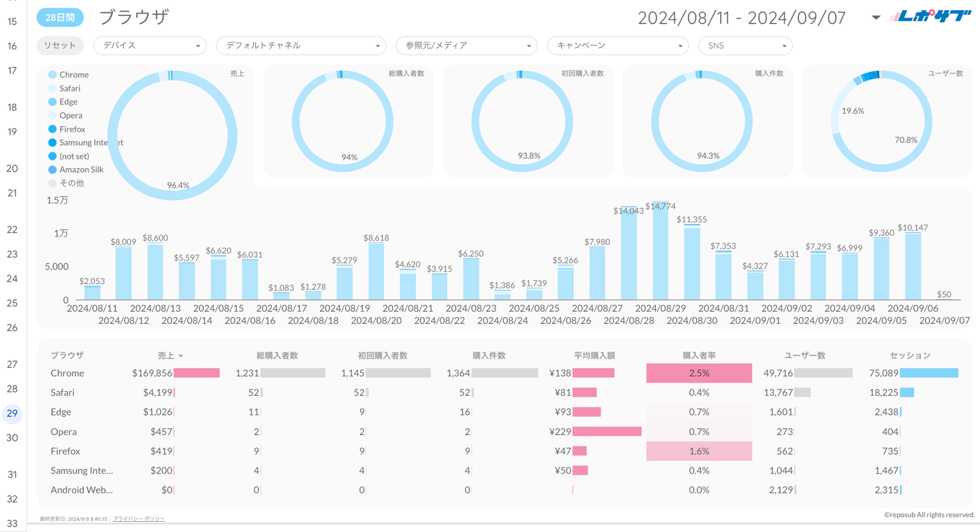Expand the デフォルトチャネル dropdown
Image resolution: width=980 pixels, height=532 pixels.
point(300,45)
